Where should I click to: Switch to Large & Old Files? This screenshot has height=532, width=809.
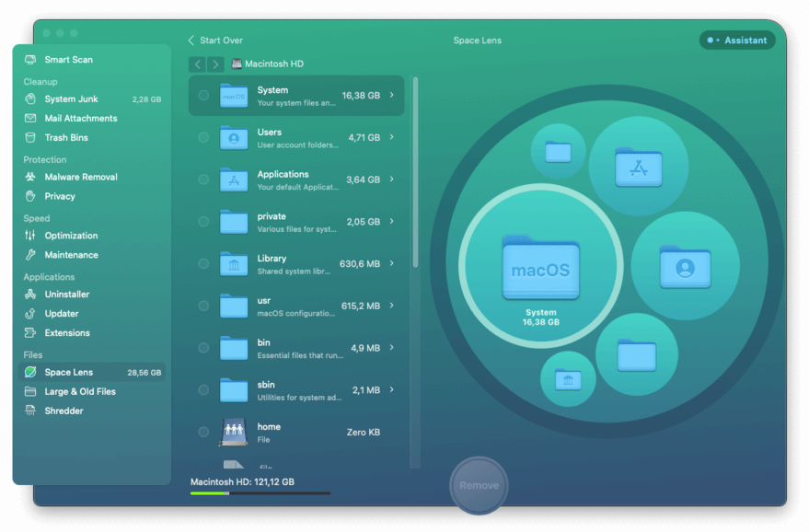pos(92,391)
